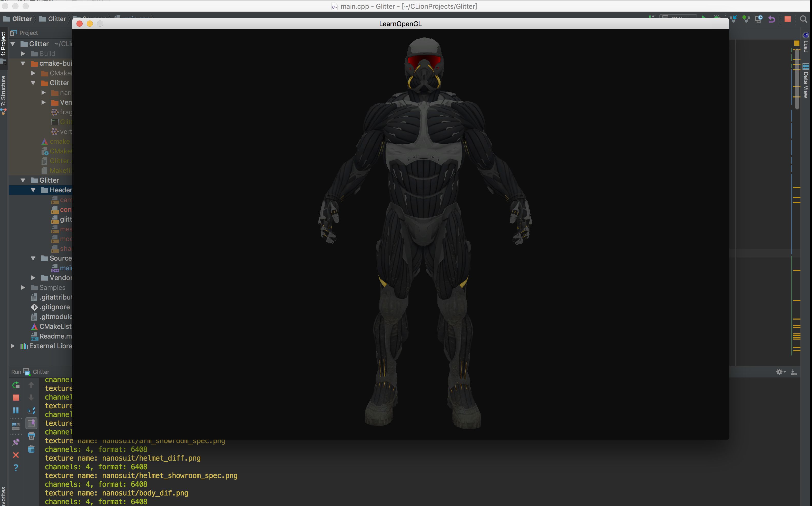Collapse the cmake-build folder
Image resolution: width=812 pixels, height=506 pixels.
[23, 63]
